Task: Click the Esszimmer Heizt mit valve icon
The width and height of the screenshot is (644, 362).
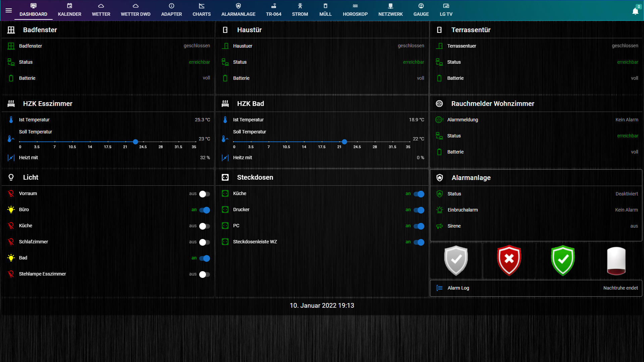Action: click(11, 158)
